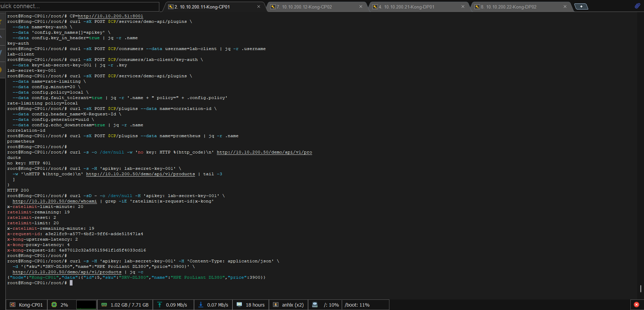The height and width of the screenshot is (310, 644).
Task: Click the disk usage drive icon
Action: click(x=315, y=305)
